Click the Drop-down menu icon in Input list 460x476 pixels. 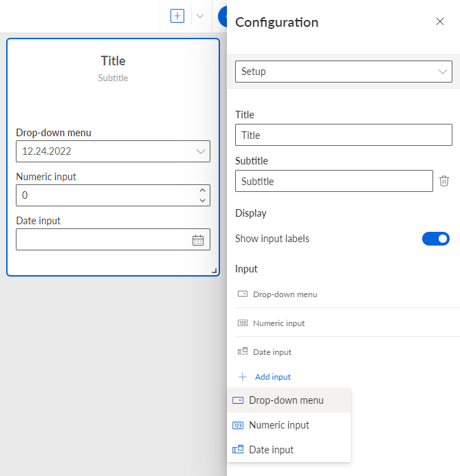coord(243,294)
